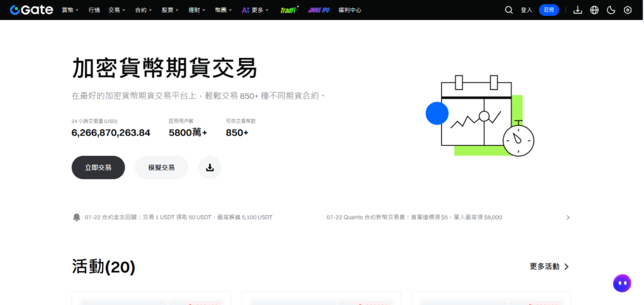This screenshot has height=305, width=644.
Task: Open the 更多活動 link
Action: click(x=550, y=267)
